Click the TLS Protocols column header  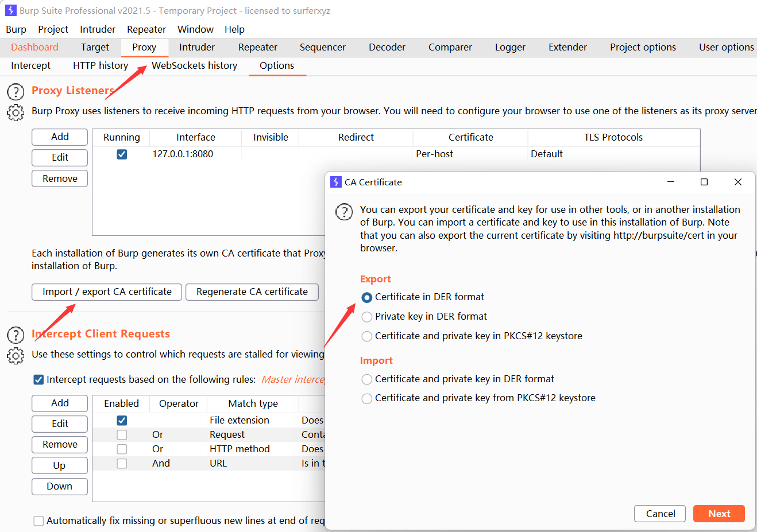coord(613,138)
